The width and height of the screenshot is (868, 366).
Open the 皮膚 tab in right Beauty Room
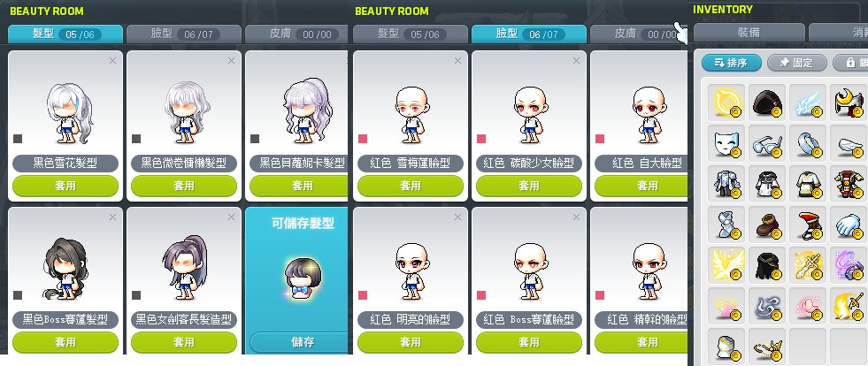[638, 34]
